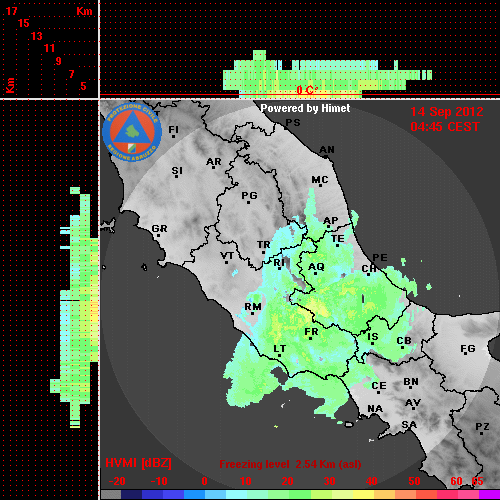Click the 30 value on dBZ scale
This screenshot has width=500, height=500.
pyautogui.click(x=329, y=481)
